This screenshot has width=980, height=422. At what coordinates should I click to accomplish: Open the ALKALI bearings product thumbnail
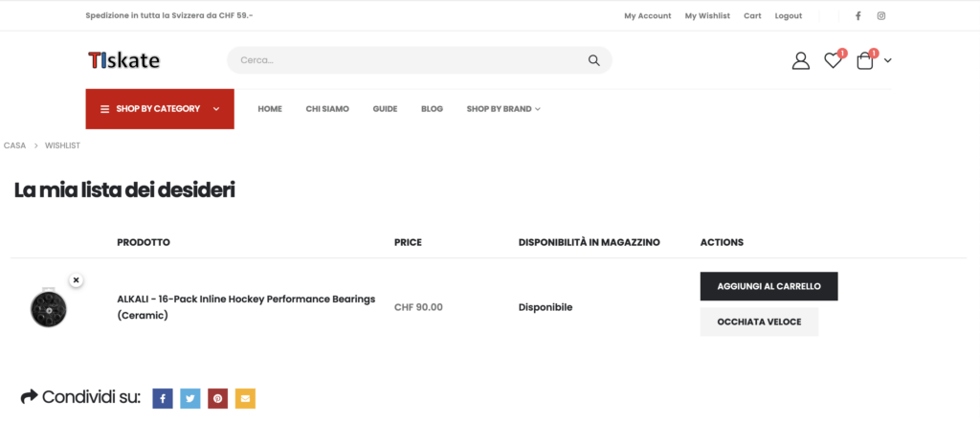(49, 307)
